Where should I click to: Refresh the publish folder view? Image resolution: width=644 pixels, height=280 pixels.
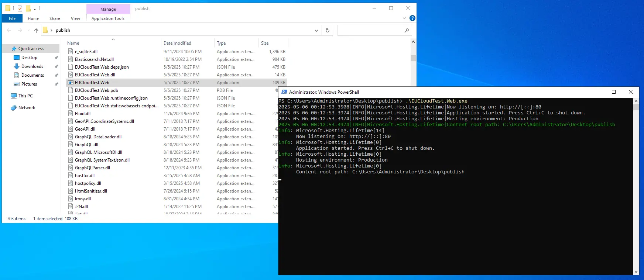[x=328, y=30]
